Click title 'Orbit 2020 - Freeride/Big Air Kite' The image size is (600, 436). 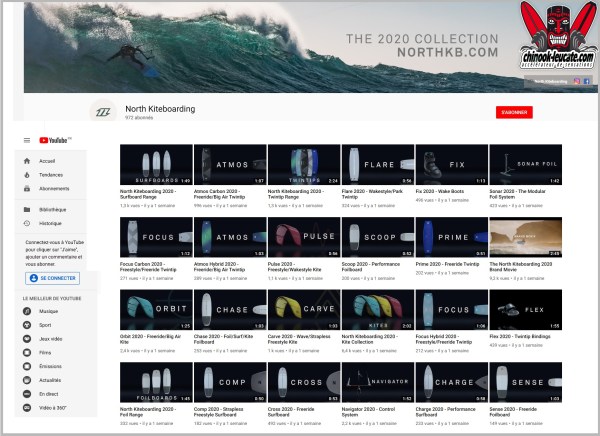click(x=150, y=339)
